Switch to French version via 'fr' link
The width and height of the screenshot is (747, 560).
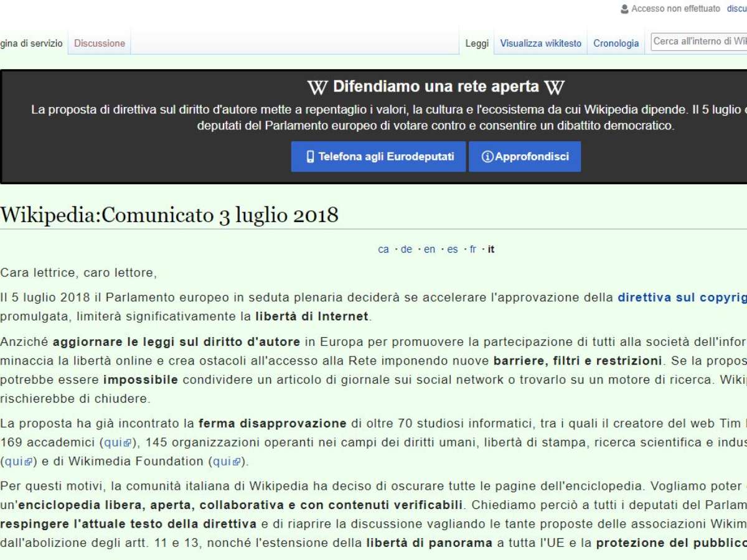[x=473, y=250]
